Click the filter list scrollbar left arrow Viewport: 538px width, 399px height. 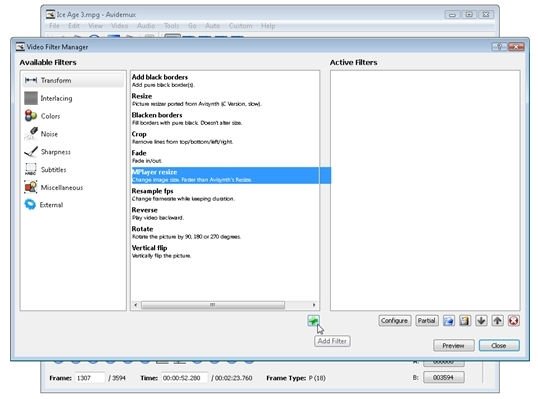pos(136,305)
